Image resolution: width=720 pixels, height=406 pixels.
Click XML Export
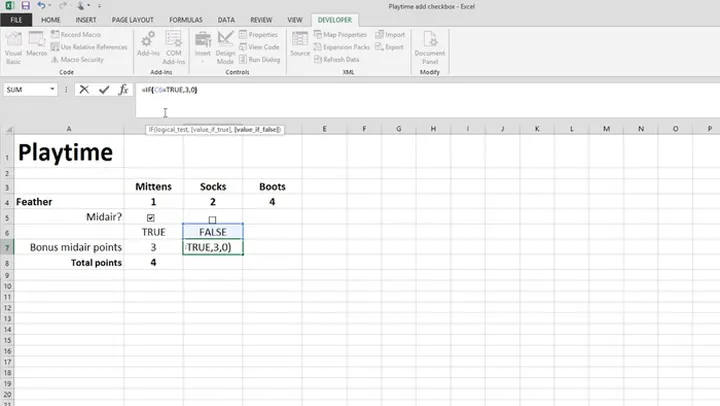[x=389, y=47]
